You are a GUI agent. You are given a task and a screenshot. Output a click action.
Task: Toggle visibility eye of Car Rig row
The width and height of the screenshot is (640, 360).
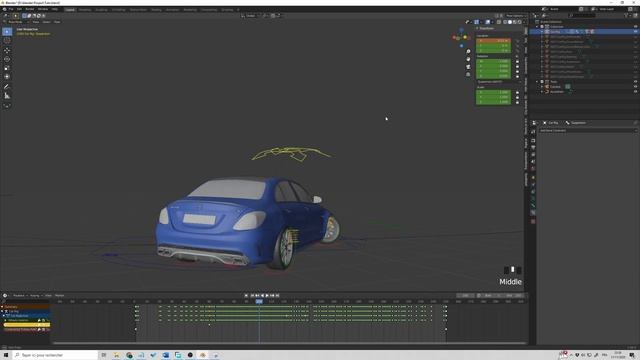(636, 31)
